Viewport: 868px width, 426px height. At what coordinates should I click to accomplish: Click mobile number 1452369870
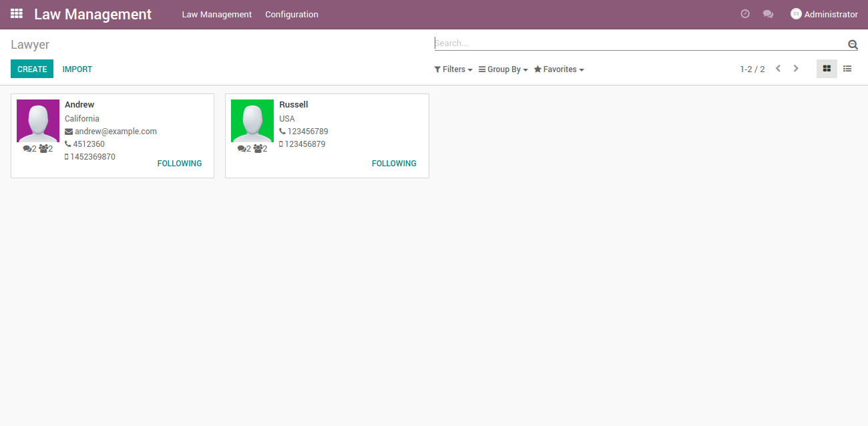pyautogui.click(x=93, y=157)
